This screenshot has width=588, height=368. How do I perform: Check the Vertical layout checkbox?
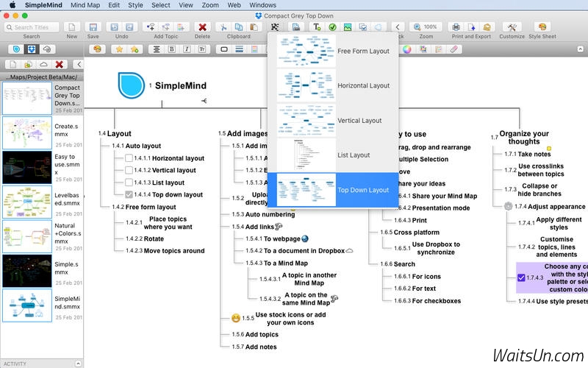129,170
